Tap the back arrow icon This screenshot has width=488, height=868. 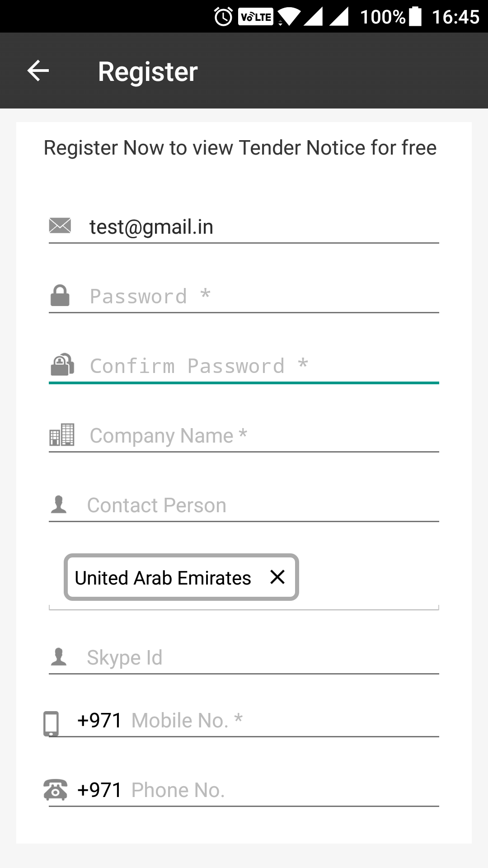click(x=38, y=71)
